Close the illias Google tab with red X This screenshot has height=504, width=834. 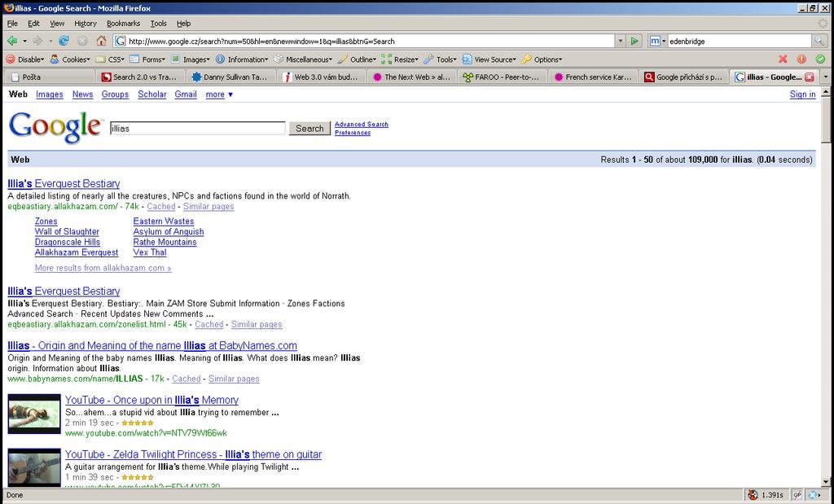[x=809, y=77]
